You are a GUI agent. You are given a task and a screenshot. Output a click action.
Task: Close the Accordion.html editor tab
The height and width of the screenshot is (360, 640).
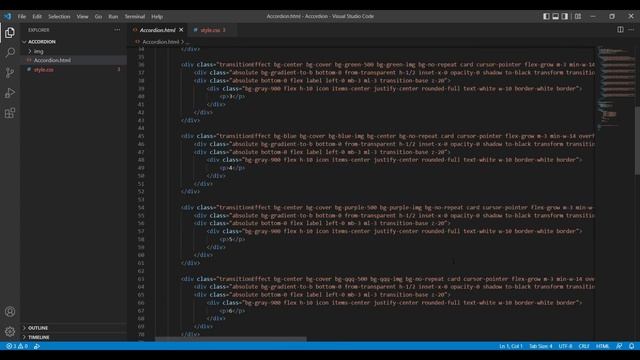tap(181, 30)
